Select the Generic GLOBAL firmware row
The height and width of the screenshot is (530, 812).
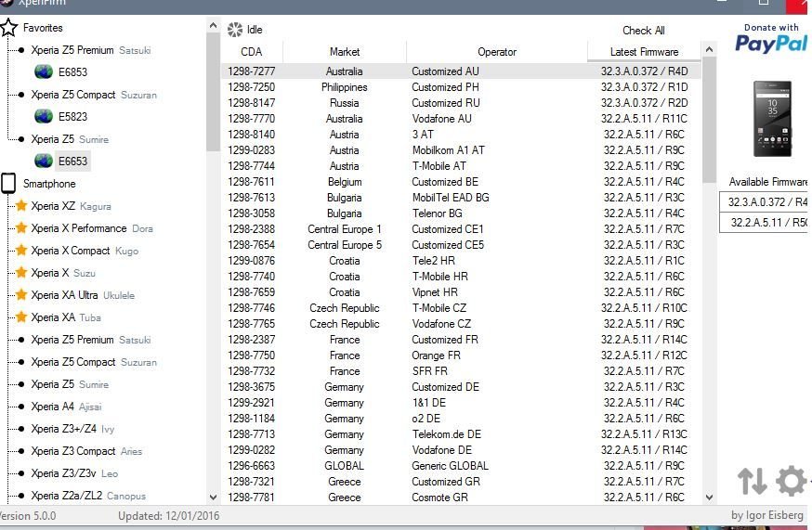(x=450, y=466)
